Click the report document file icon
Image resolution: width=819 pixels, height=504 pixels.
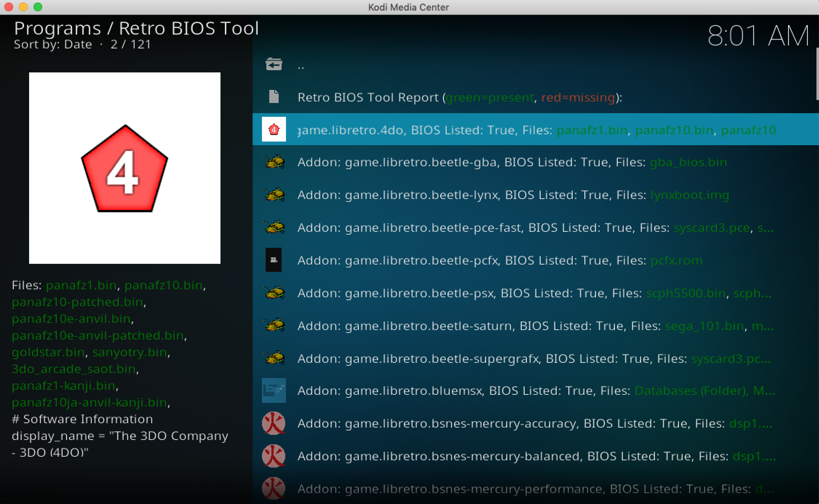[x=274, y=97]
